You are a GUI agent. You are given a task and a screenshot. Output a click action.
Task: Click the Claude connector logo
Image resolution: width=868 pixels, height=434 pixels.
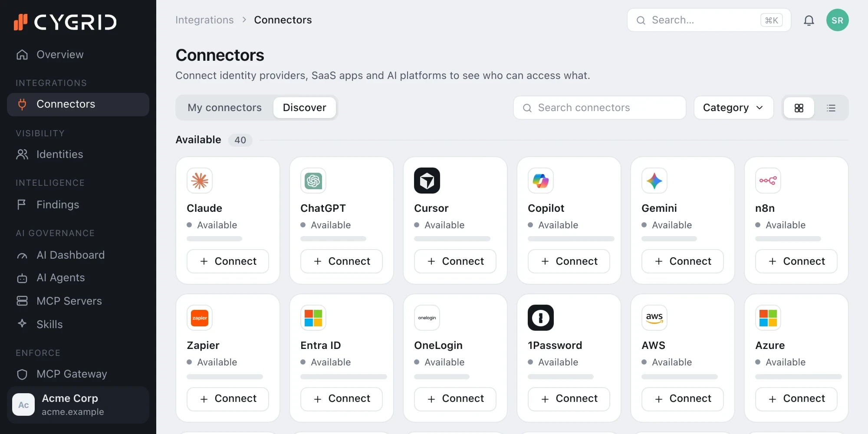coord(200,181)
